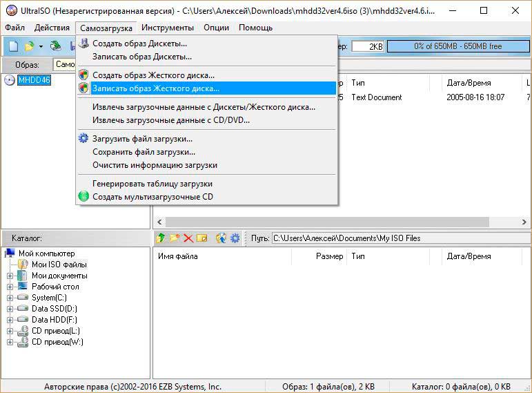Click the shield icon beside Записать образ Жесткого диска
Screen dimensions: 532x393
(83, 88)
